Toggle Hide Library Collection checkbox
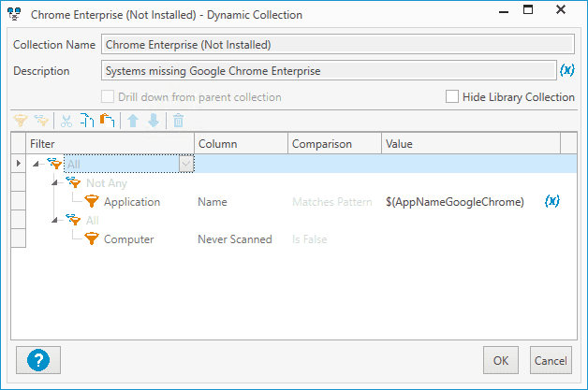This screenshot has height=390, width=588. 452,96
